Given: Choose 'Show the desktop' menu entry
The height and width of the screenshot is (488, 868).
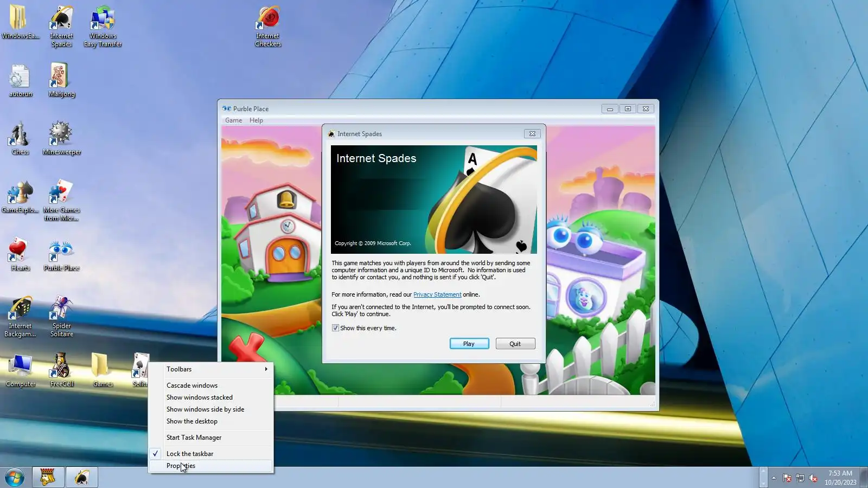Looking at the screenshot, I should [x=211, y=421].
